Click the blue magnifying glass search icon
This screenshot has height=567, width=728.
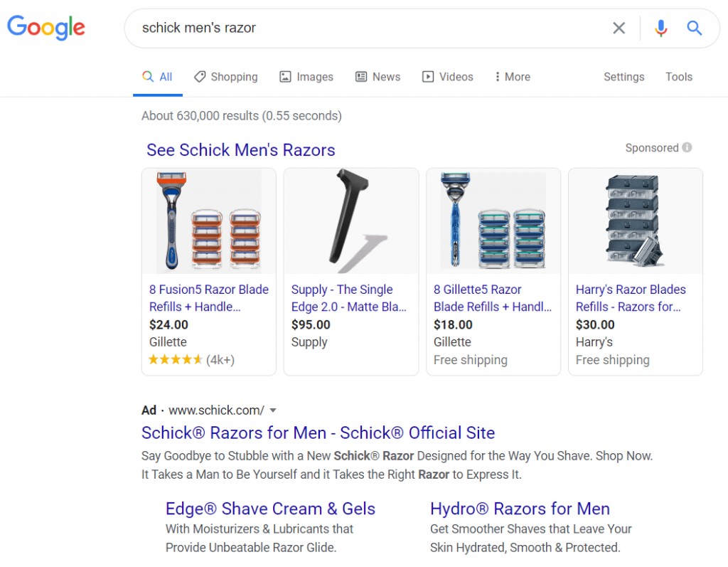[x=694, y=28]
